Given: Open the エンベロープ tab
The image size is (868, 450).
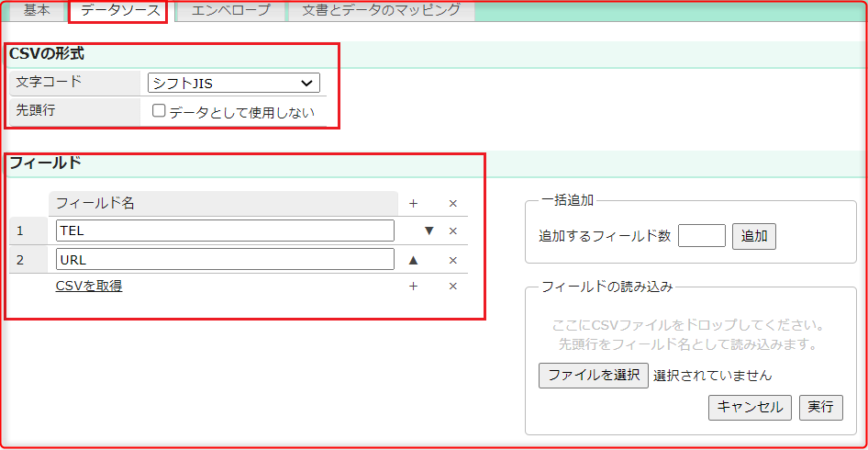Looking at the screenshot, I should 230,11.
